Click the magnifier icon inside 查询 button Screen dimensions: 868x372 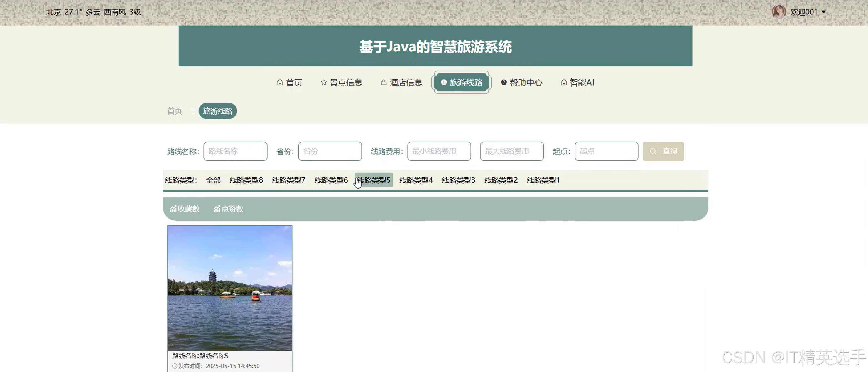653,151
